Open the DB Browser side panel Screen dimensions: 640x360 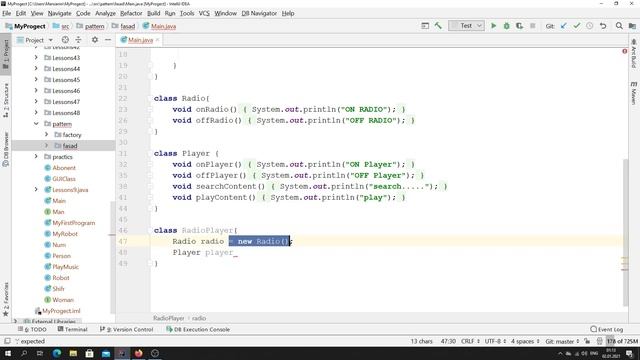pos(6,149)
